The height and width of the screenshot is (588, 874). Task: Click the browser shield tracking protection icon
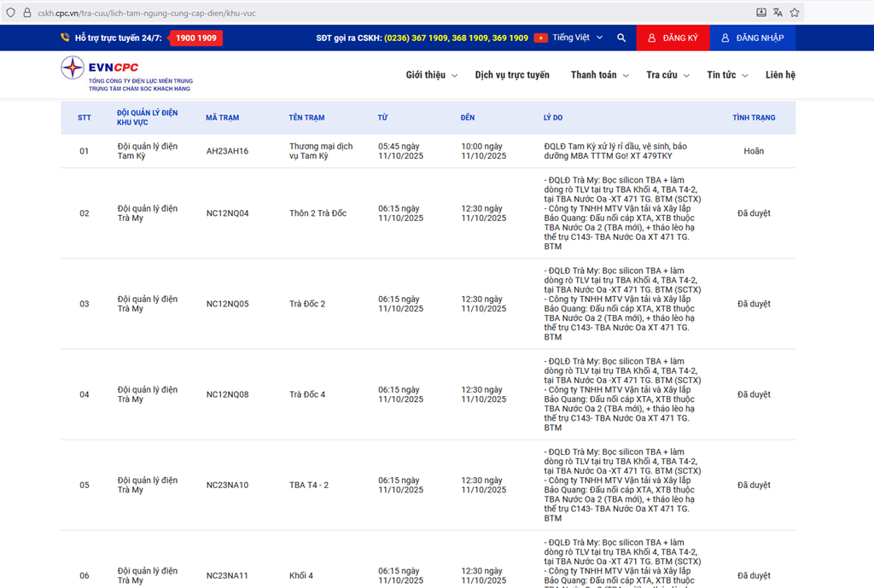click(x=10, y=13)
